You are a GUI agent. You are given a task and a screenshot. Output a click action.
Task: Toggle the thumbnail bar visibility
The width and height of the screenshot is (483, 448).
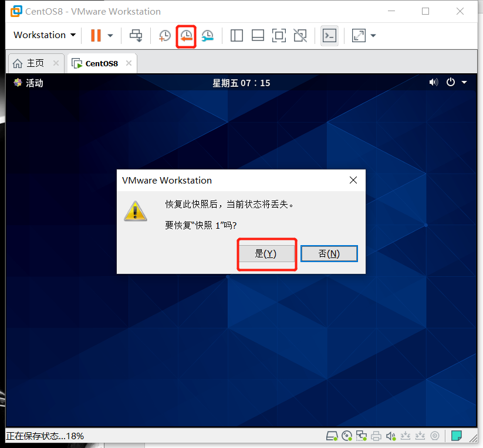click(x=258, y=36)
